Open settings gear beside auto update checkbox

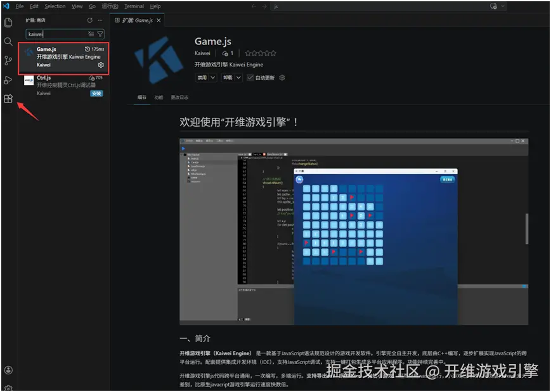[x=282, y=77]
